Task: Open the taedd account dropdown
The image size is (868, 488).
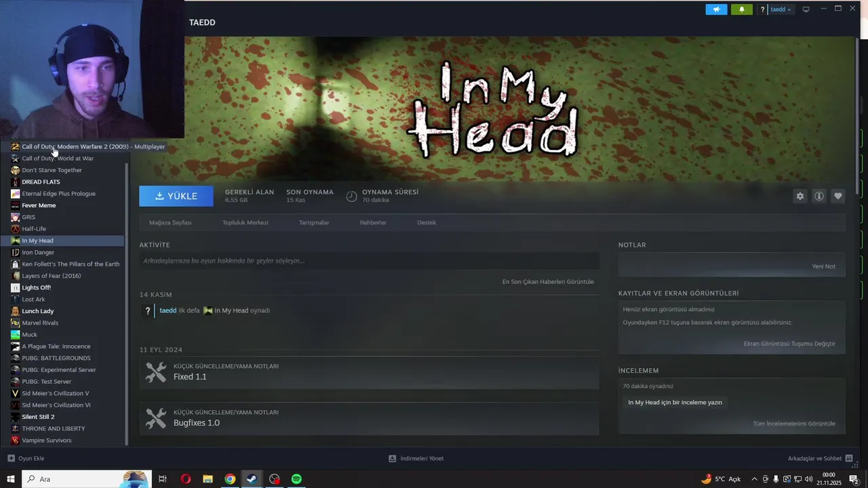Action: 781,9
